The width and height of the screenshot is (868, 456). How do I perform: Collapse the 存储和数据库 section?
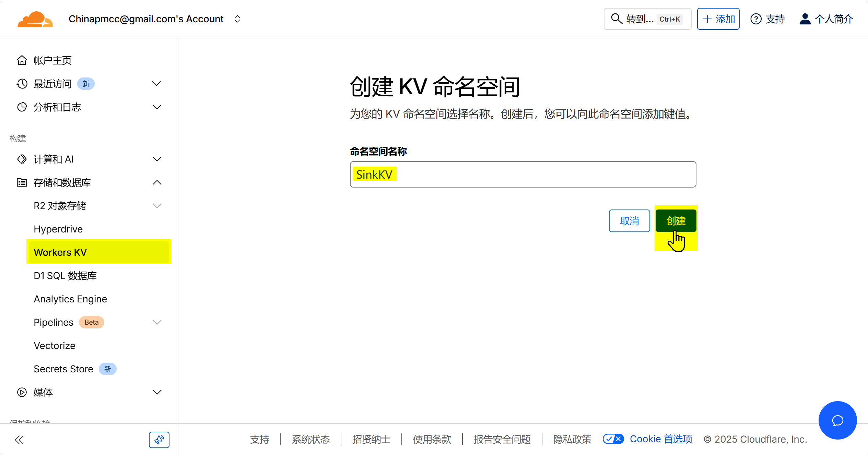click(x=157, y=182)
